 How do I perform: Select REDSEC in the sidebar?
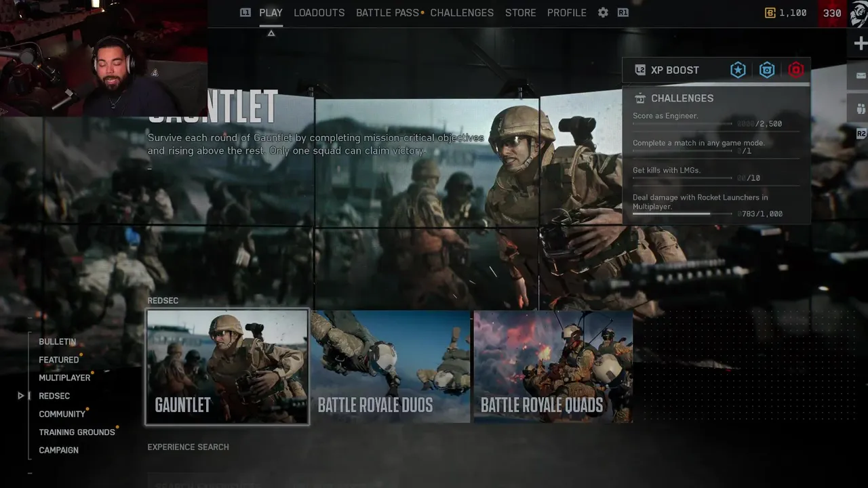pos(54,396)
